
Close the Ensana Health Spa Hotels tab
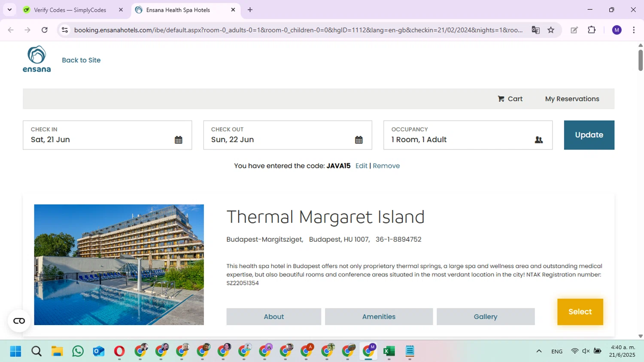[x=233, y=10]
